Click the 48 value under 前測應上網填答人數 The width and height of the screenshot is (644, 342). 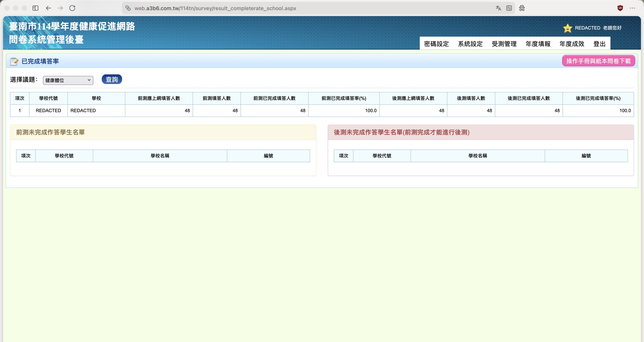click(187, 110)
